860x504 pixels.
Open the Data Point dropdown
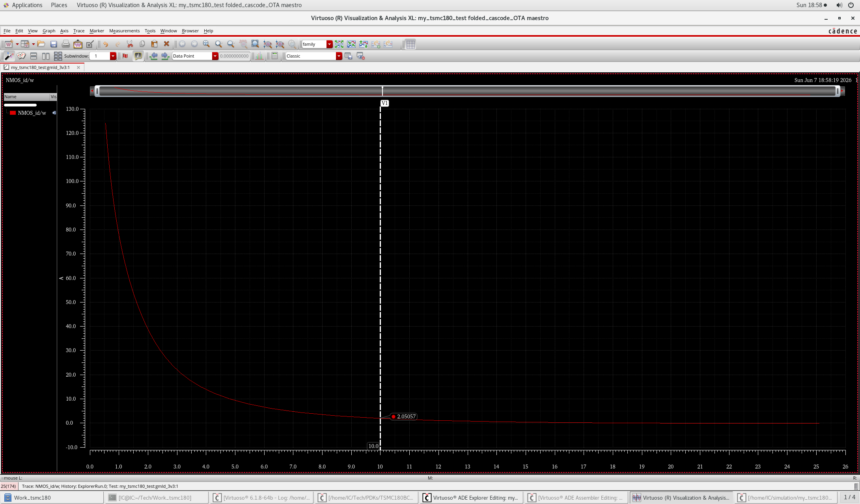click(x=215, y=56)
